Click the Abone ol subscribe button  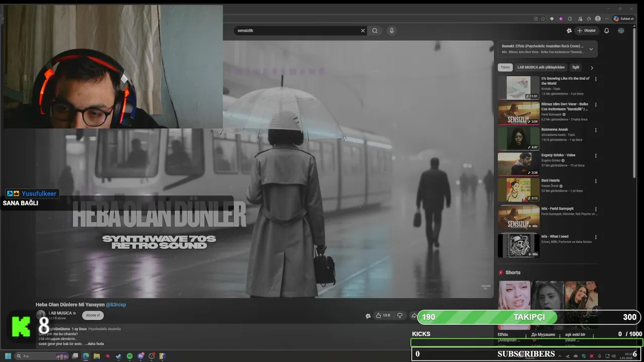click(93, 315)
